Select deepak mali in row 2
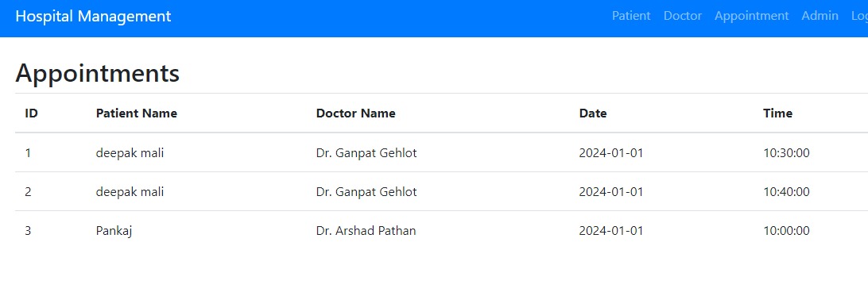868x296 pixels. pos(130,191)
